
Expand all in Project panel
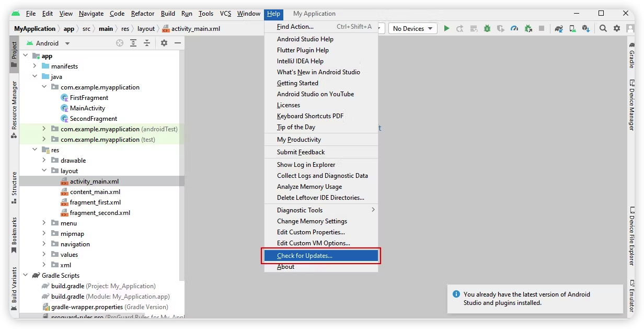point(134,43)
